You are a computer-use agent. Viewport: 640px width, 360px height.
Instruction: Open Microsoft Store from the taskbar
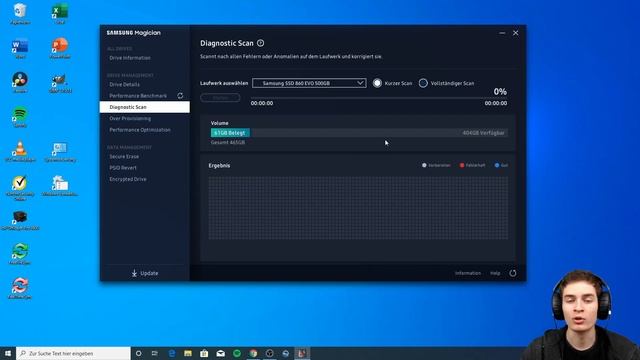pos(204,353)
